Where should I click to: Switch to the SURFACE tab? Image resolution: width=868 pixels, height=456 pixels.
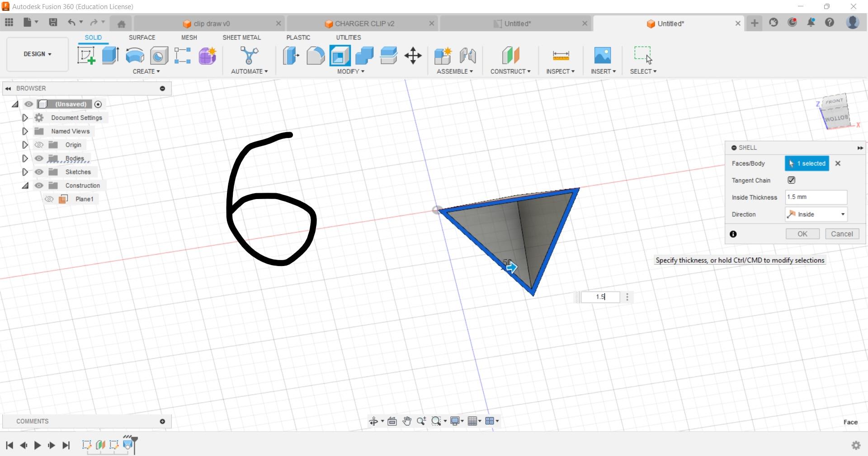click(142, 38)
